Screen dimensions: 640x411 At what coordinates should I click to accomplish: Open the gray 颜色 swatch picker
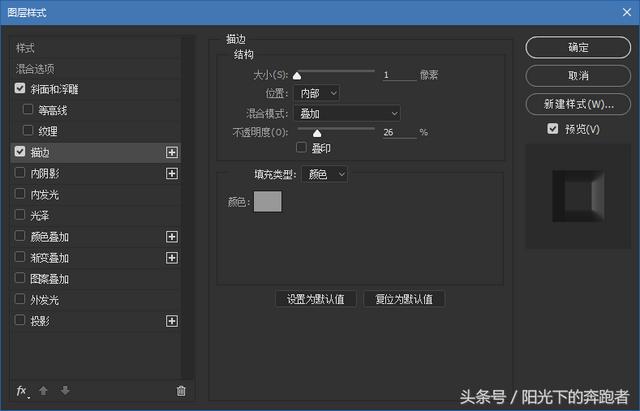click(268, 202)
